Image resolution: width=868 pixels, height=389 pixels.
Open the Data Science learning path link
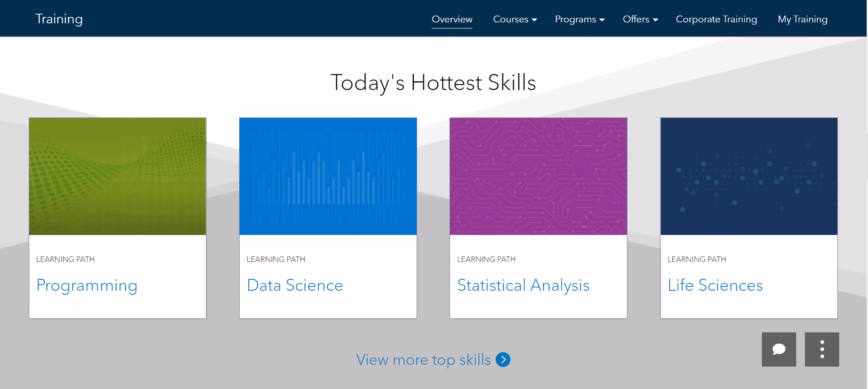(295, 285)
